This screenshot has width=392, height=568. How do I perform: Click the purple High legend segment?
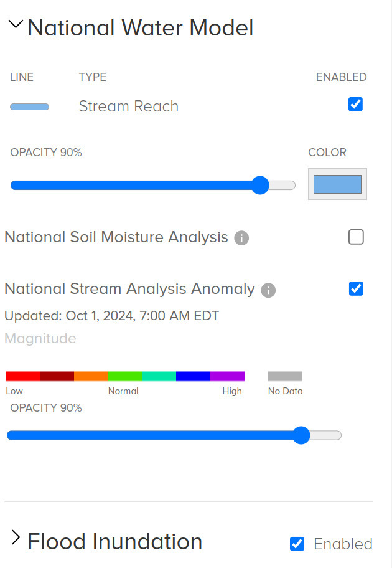coord(227,376)
